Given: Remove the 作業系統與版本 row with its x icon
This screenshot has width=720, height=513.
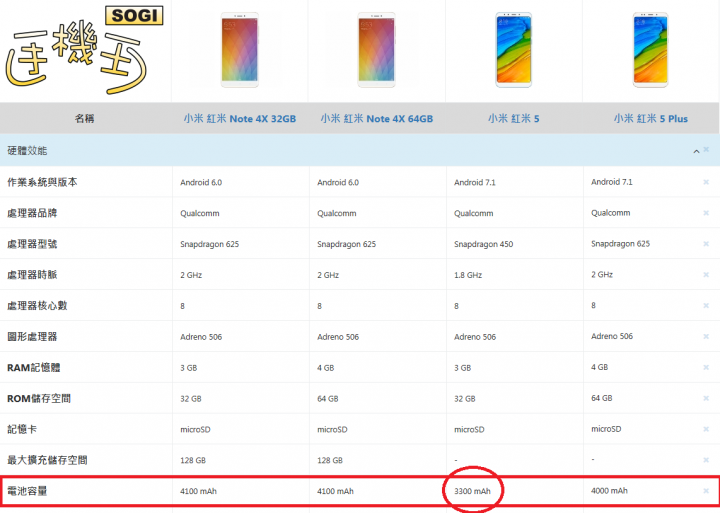Looking at the screenshot, I should (x=706, y=182).
